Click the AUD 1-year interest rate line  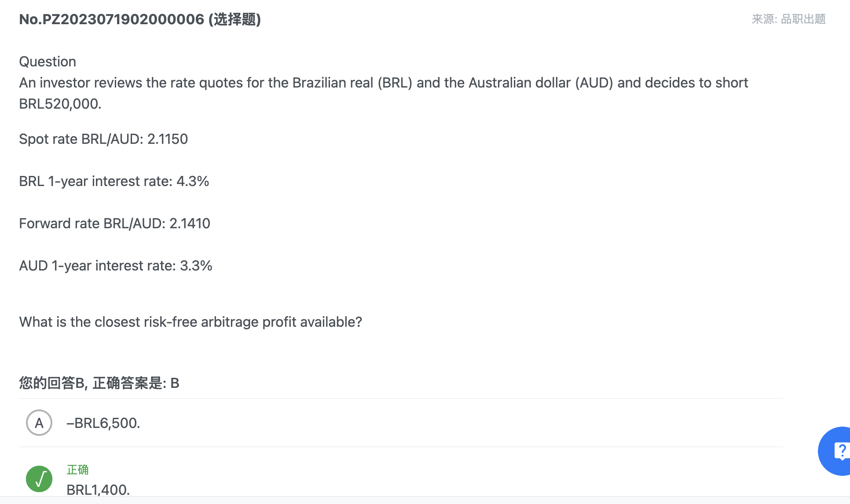tap(116, 266)
